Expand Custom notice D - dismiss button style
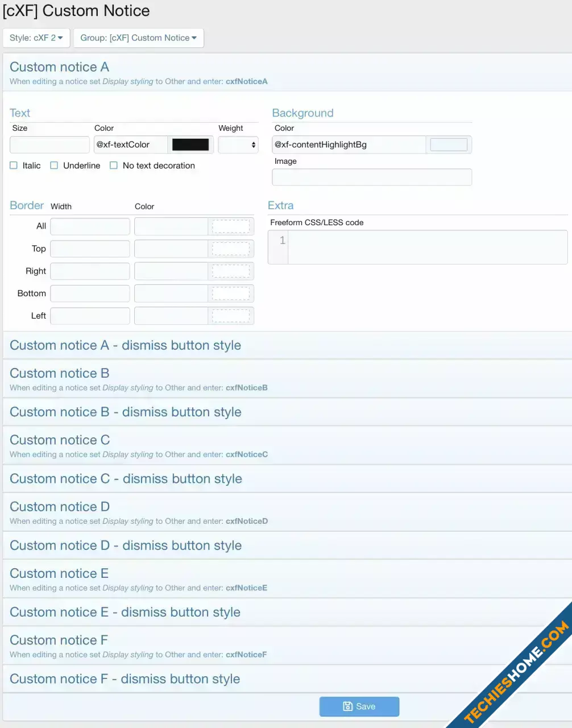The width and height of the screenshot is (572, 728). (x=287, y=545)
